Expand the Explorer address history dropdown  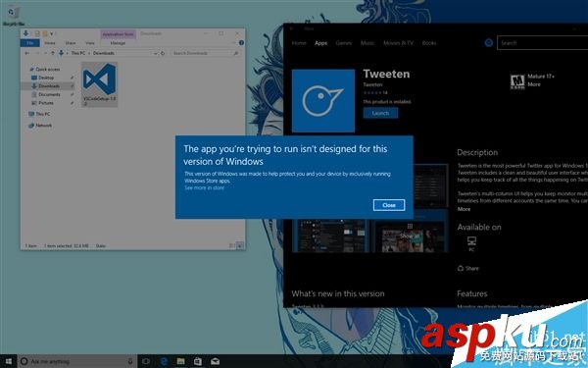click(x=155, y=53)
